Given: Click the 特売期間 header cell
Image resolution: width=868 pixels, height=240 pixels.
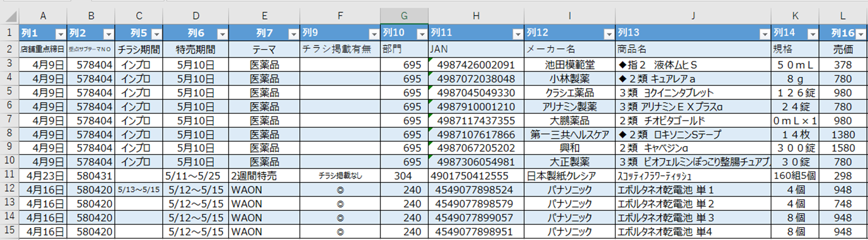Looking at the screenshot, I should tap(196, 49).
